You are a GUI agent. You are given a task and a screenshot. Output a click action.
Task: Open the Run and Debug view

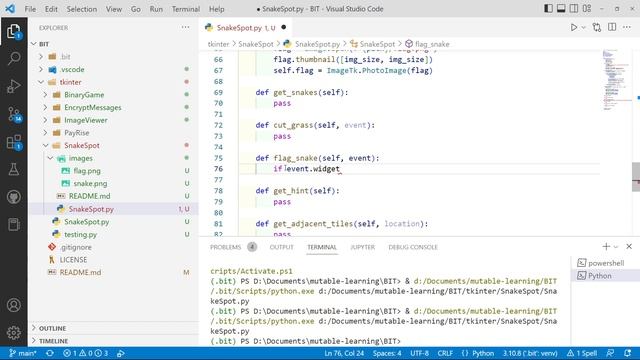pyautogui.click(x=13, y=86)
